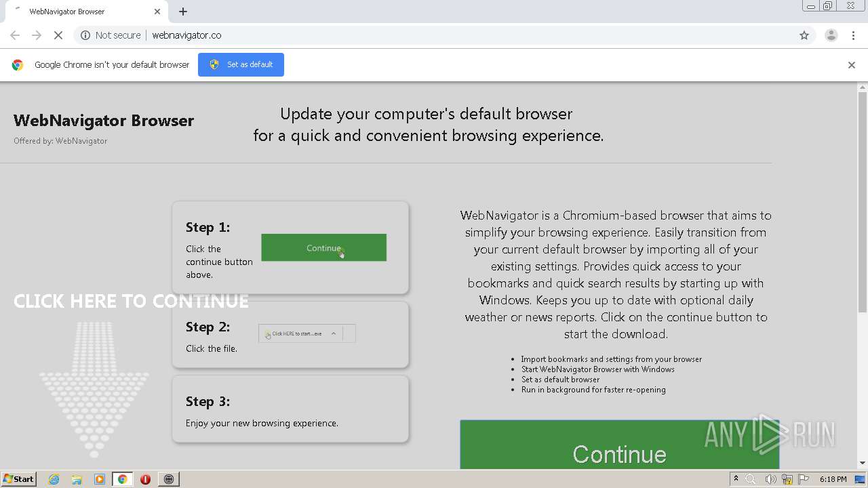The width and height of the screenshot is (868, 488).
Task: Click the Action Center flag icon
Action: (x=804, y=479)
